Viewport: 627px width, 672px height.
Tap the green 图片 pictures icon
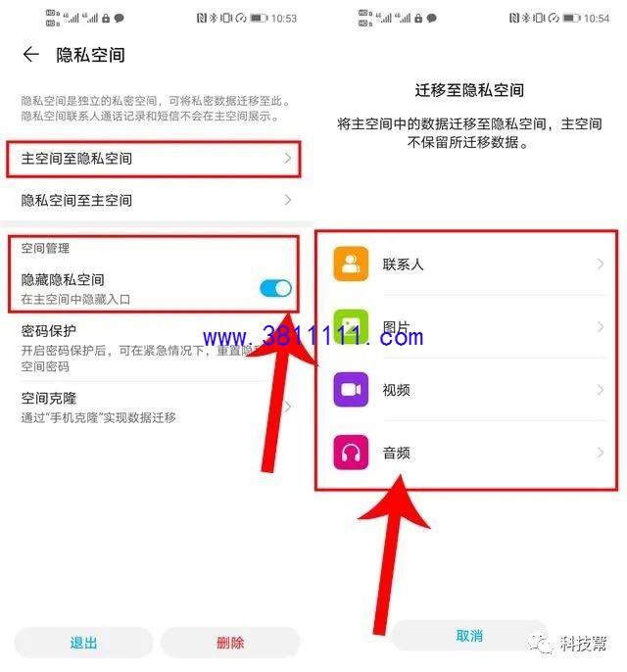pos(351,326)
